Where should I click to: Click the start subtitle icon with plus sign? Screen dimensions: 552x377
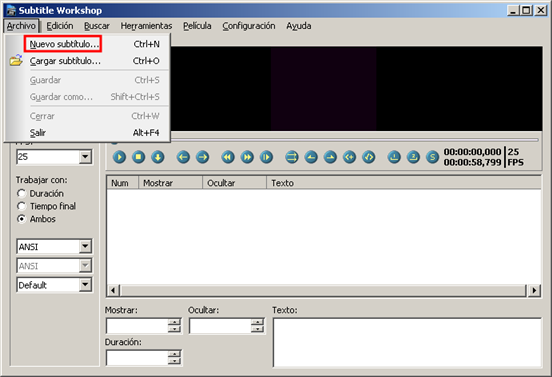(349, 157)
